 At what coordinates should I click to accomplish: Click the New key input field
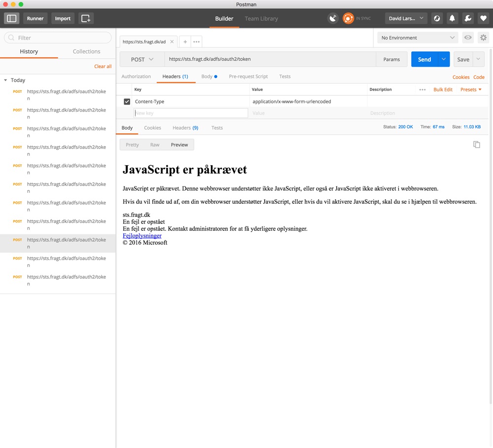[191, 113]
